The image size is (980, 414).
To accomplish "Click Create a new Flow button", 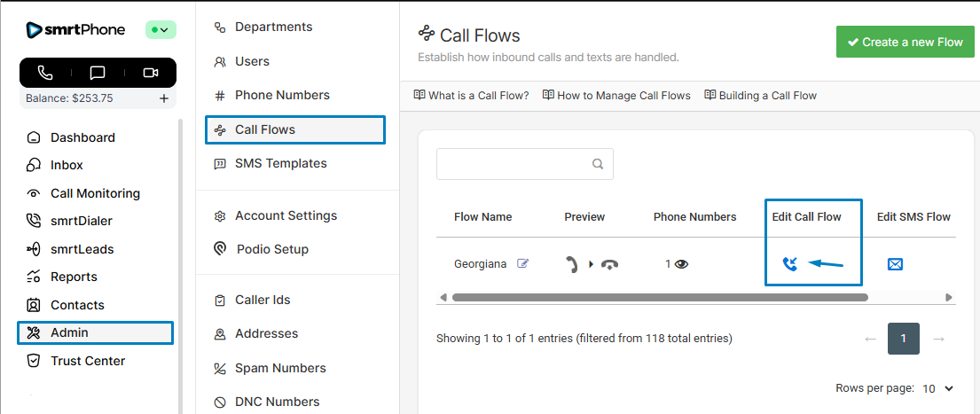I will 905,42.
